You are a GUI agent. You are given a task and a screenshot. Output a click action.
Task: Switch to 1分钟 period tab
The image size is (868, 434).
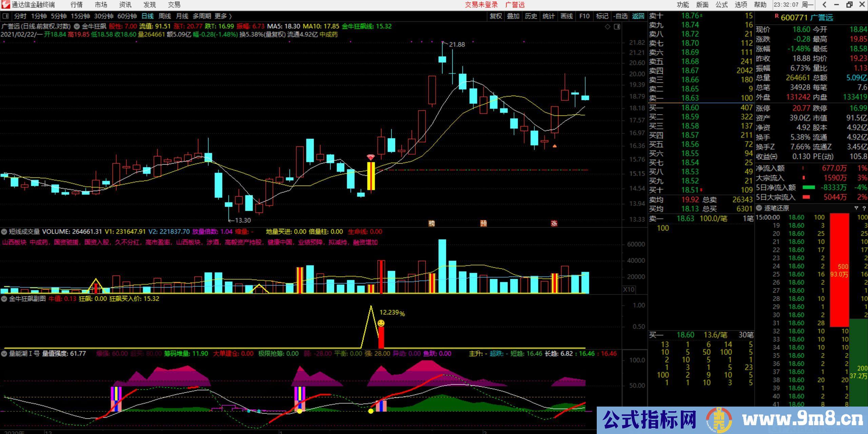39,16
